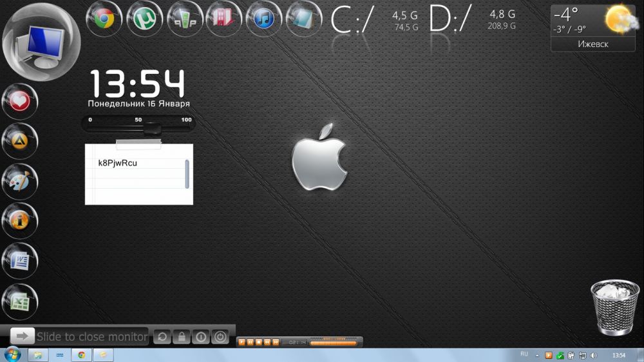Click the network tray icon
Screen dimensions: 644x362
[x=582, y=356]
